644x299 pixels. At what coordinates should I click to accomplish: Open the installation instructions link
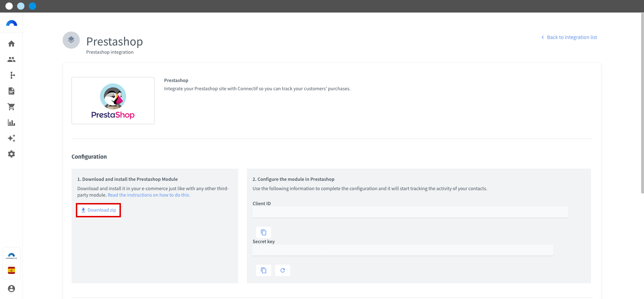point(149,195)
